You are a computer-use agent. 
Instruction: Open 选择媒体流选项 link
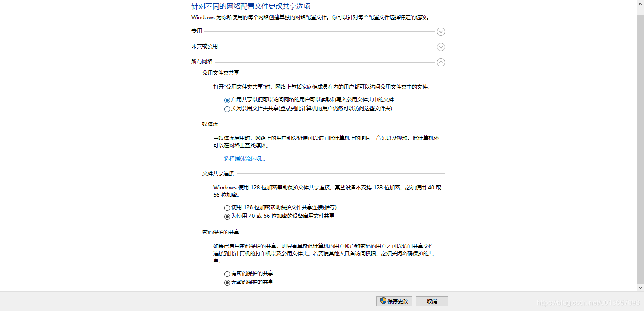(244, 158)
